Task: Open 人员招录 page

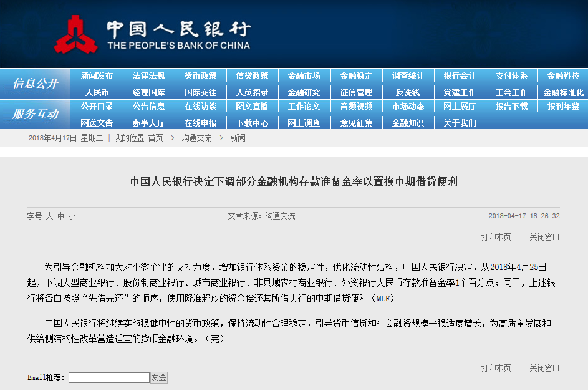Action: click(x=252, y=92)
